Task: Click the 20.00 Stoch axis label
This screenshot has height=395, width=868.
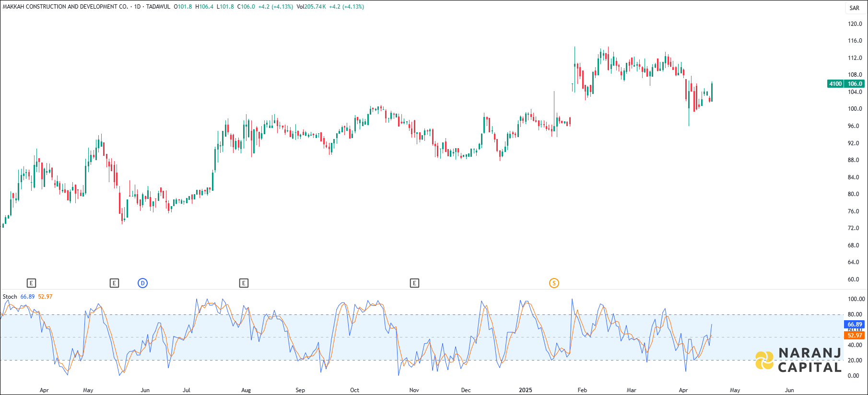Action: click(x=854, y=360)
